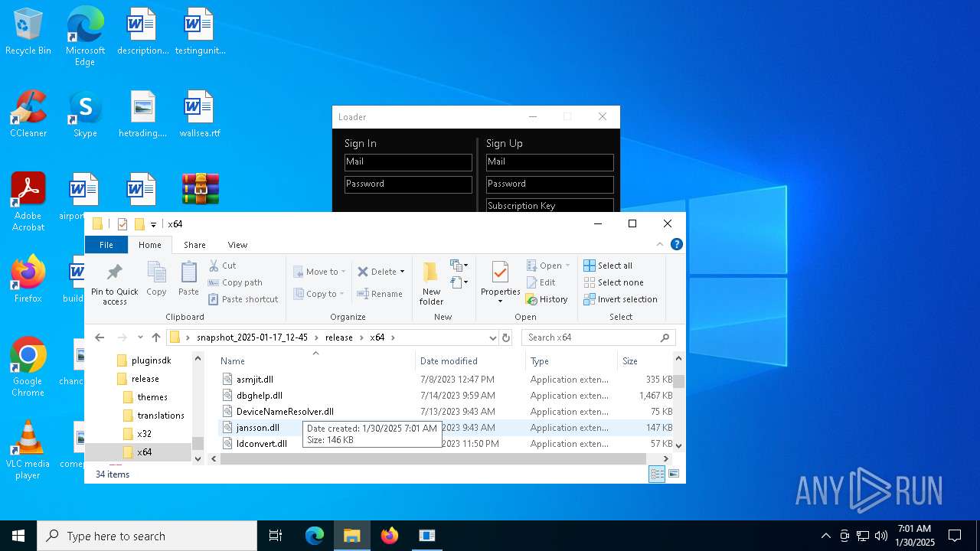Create a New folder from ribbon
The height and width of the screenshot is (551, 980).
click(x=431, y=283)
